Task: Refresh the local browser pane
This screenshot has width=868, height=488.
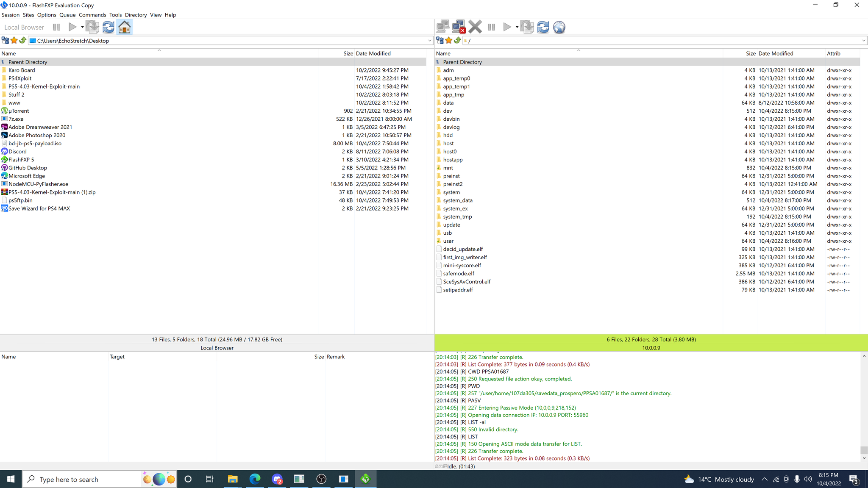Action: click(108, 27)
